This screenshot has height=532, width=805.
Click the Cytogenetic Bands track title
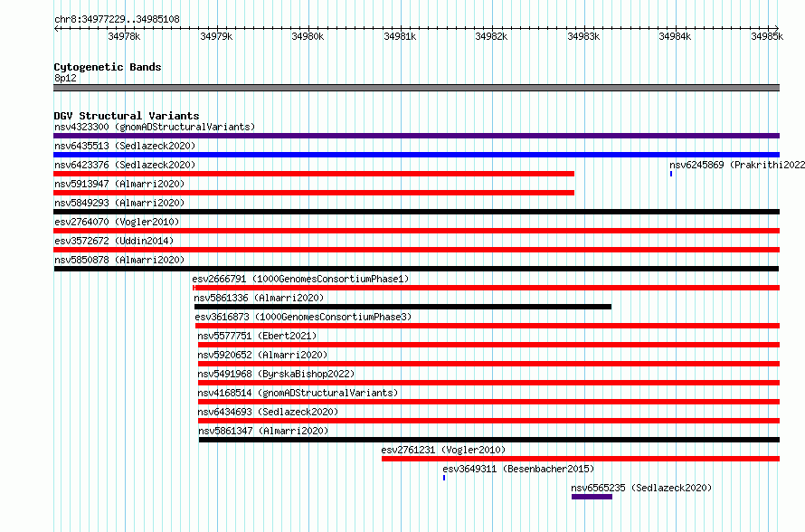pos(108,67)
